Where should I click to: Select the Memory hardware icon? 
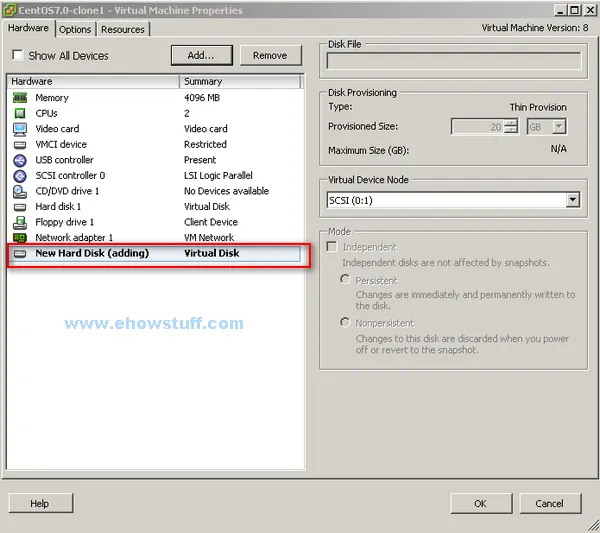pos(20,98)
